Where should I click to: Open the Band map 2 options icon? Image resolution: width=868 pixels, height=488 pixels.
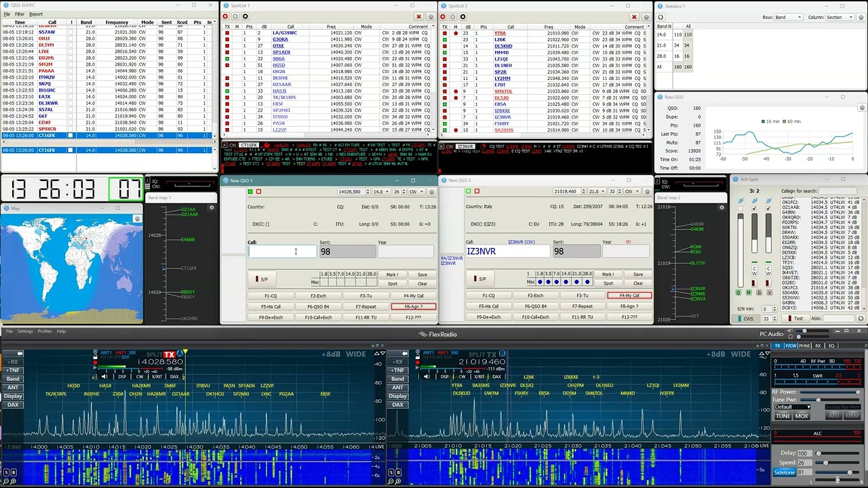(722, 207)
